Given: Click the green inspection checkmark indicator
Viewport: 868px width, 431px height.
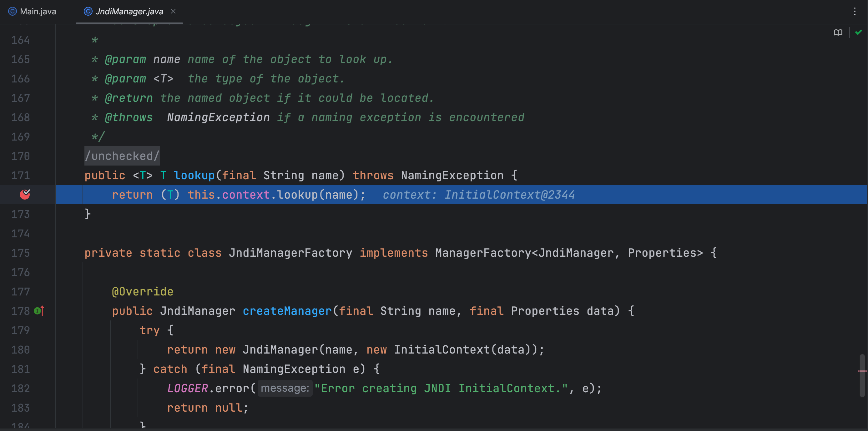Looking at the screenshot, I should point(858,32).
